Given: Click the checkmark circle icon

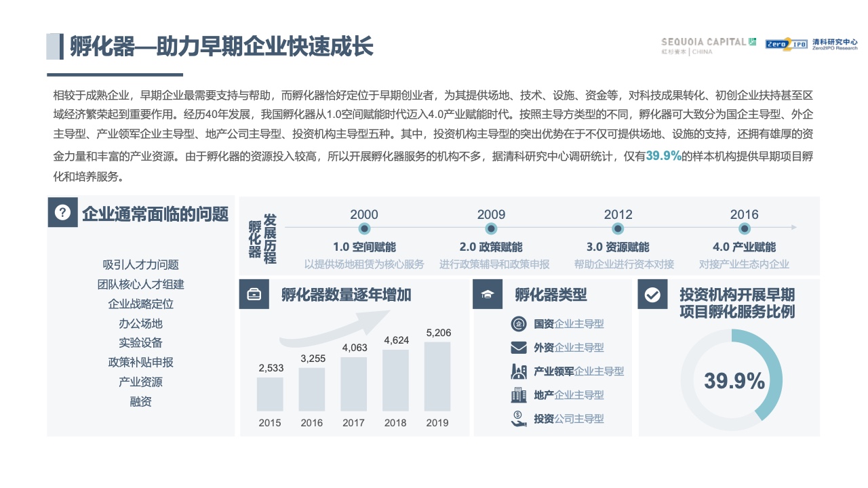Looking at the screenshot, I should coord(653,295).
